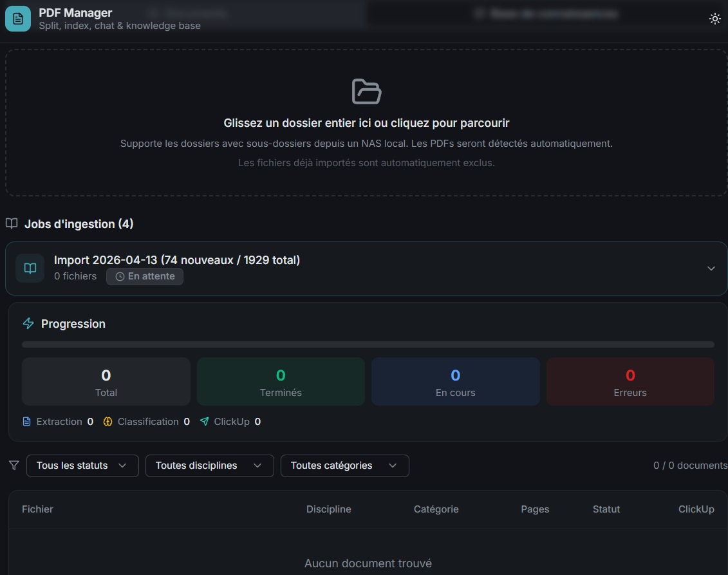This screenshot has height=575, width=728.
Task: Select the Erreurs counter card
Action: (630, 381)
